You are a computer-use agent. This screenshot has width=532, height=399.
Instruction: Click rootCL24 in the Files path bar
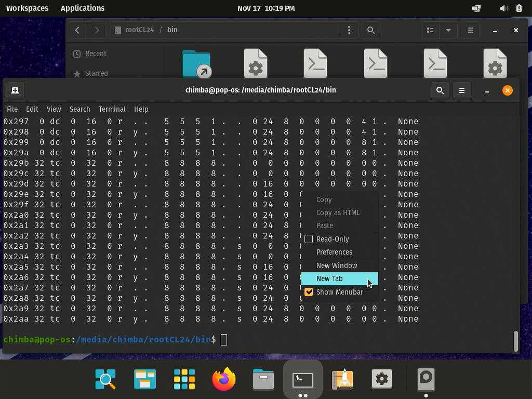(x=139, y=30)
